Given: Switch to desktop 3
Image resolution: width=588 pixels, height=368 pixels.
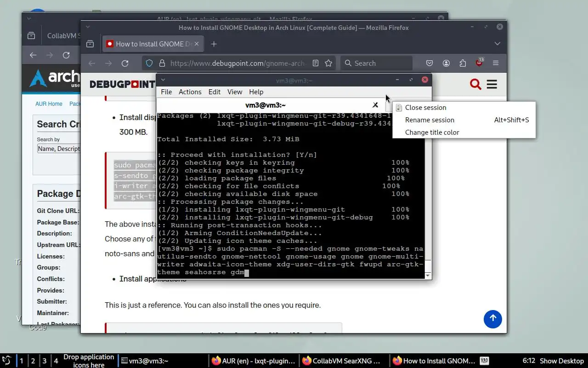Looking at the screenshot, I should click(44, 361).
